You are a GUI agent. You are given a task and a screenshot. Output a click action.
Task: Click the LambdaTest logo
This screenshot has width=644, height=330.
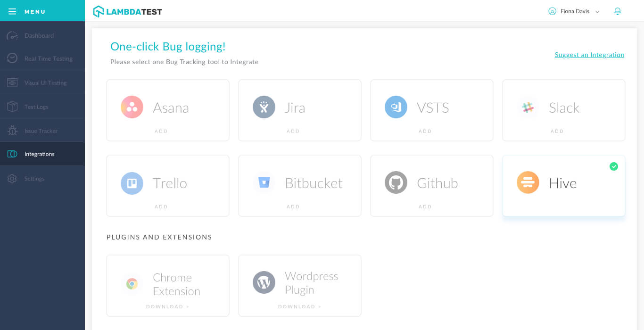(127, 11)
